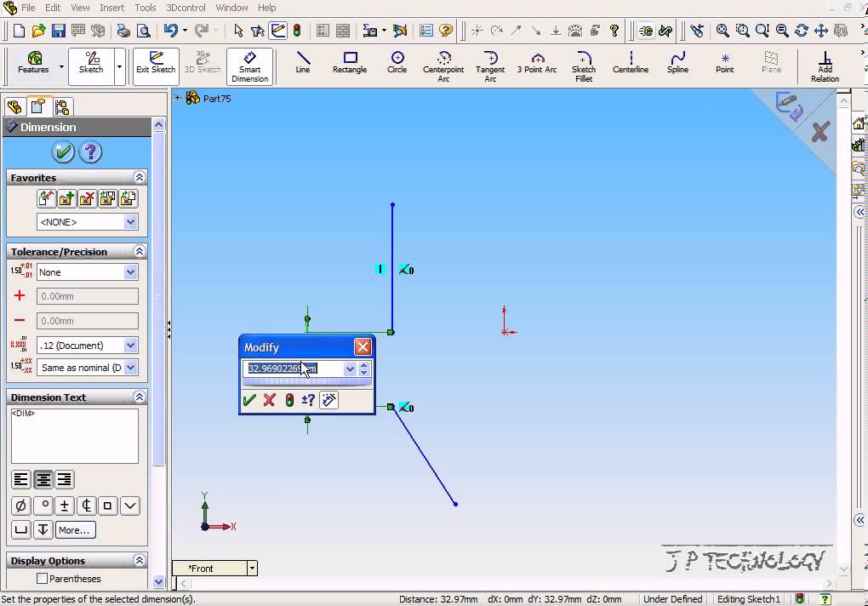Insert the diameter symbol into dimension text
The width and height of the screenshot is (868, 606).
(x=21, y=506)
